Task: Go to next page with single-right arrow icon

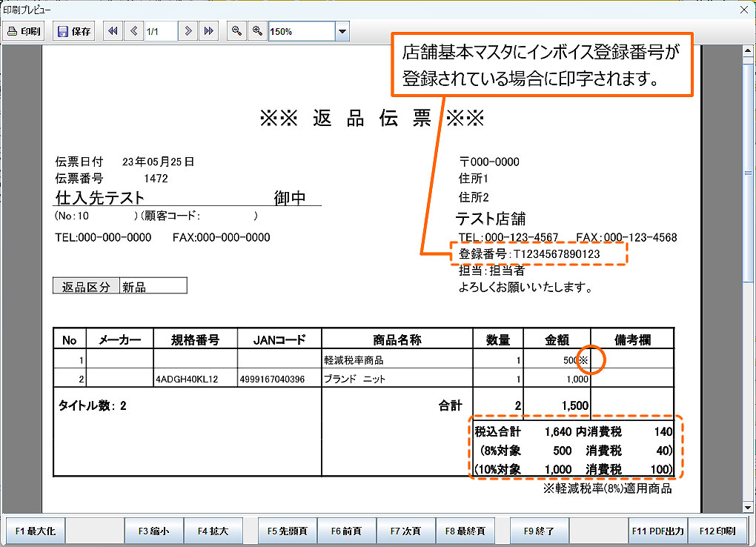Action: 189,31
